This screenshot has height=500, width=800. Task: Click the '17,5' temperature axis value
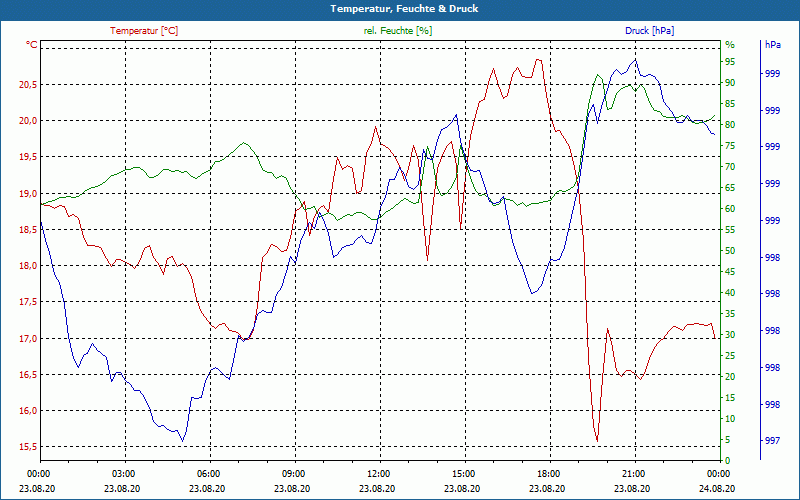coord(28,302)
